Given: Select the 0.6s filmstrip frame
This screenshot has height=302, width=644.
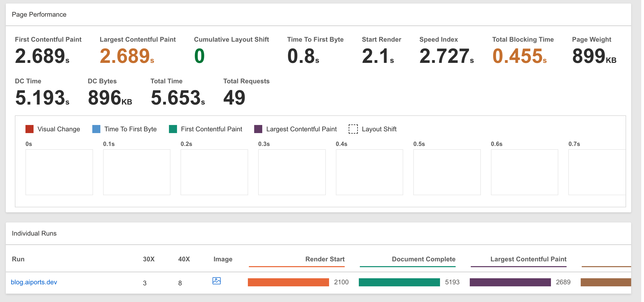Looking at the screenshot, I should coord(524,172).
